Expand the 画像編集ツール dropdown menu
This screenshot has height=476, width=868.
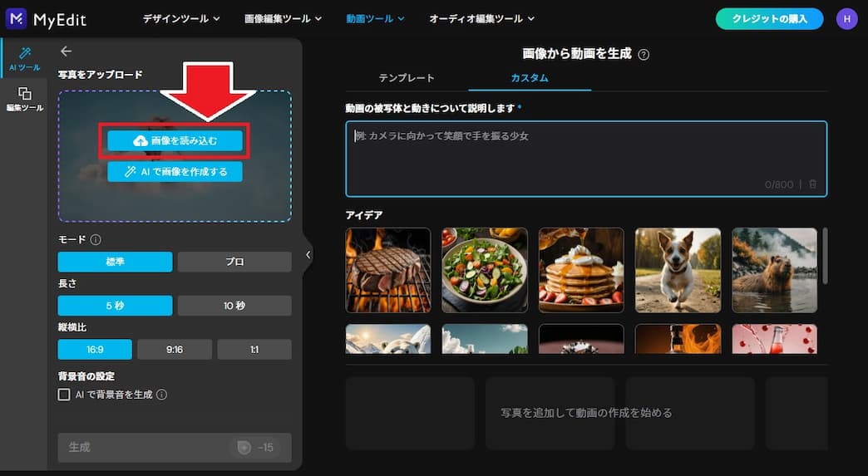[x=285, y=18]
